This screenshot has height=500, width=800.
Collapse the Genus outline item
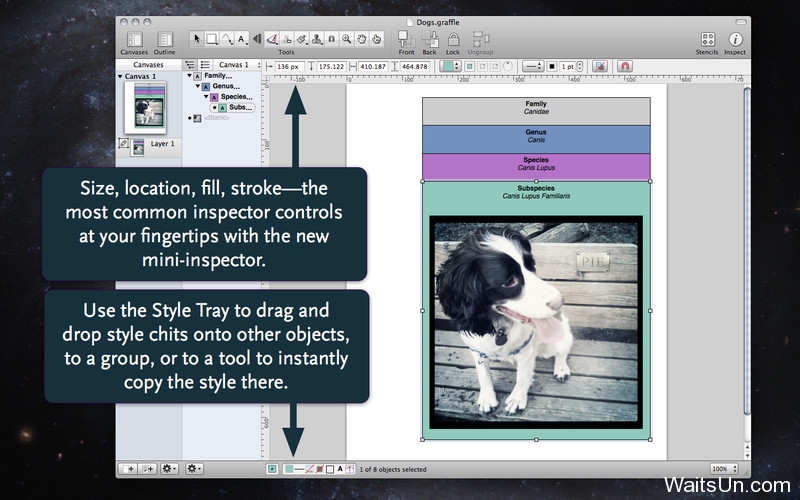pos(198,86)
